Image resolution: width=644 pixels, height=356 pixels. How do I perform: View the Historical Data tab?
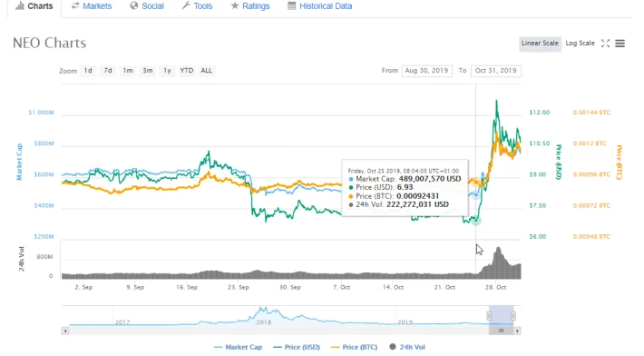point(320,6)
